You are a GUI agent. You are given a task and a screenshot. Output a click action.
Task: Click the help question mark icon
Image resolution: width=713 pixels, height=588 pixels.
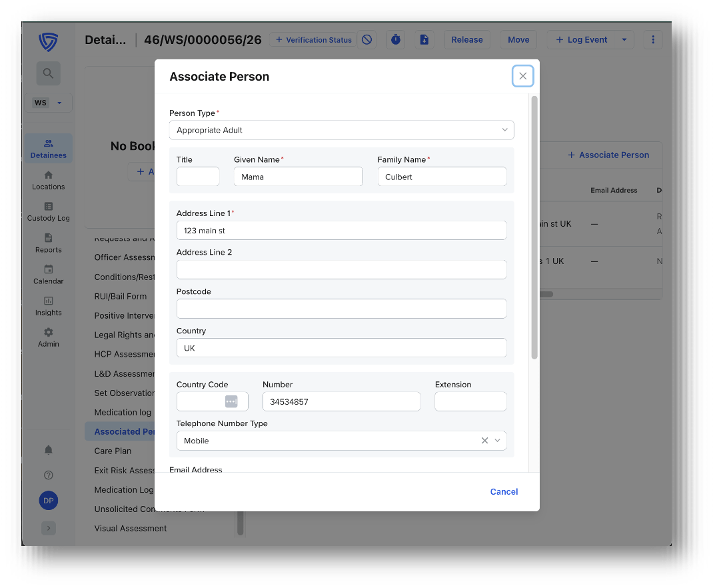48,475
